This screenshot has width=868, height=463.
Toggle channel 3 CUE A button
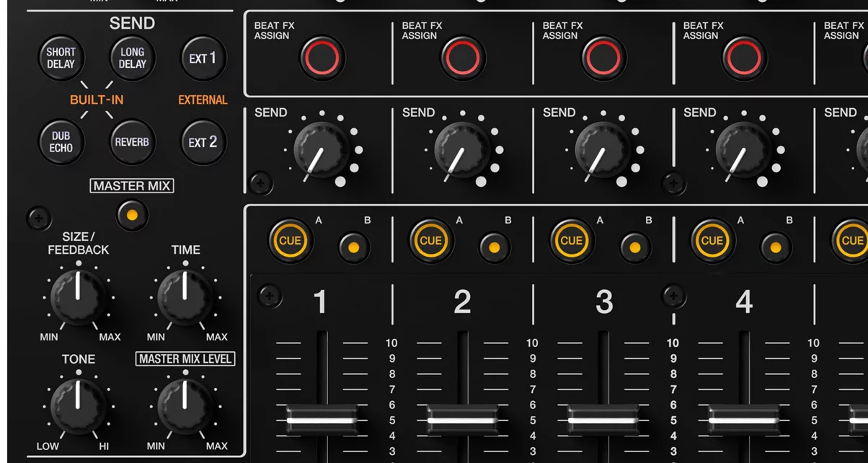pos(571,241)
